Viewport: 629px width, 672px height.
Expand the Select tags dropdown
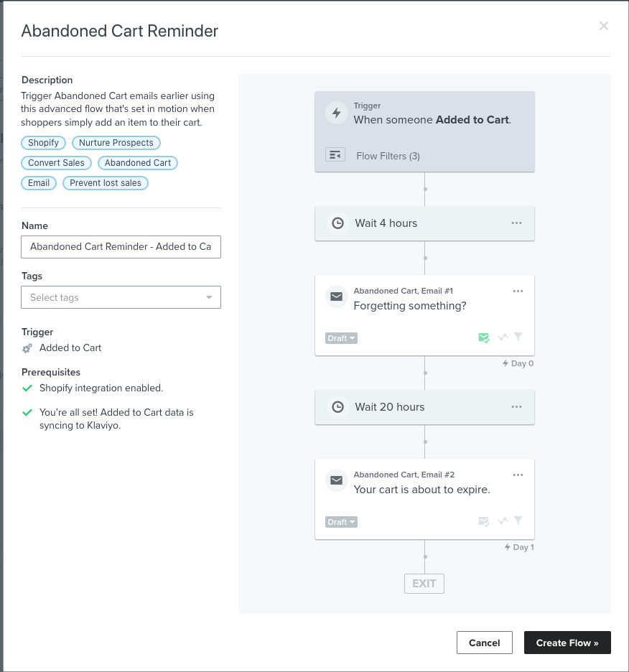coord(121,297)
